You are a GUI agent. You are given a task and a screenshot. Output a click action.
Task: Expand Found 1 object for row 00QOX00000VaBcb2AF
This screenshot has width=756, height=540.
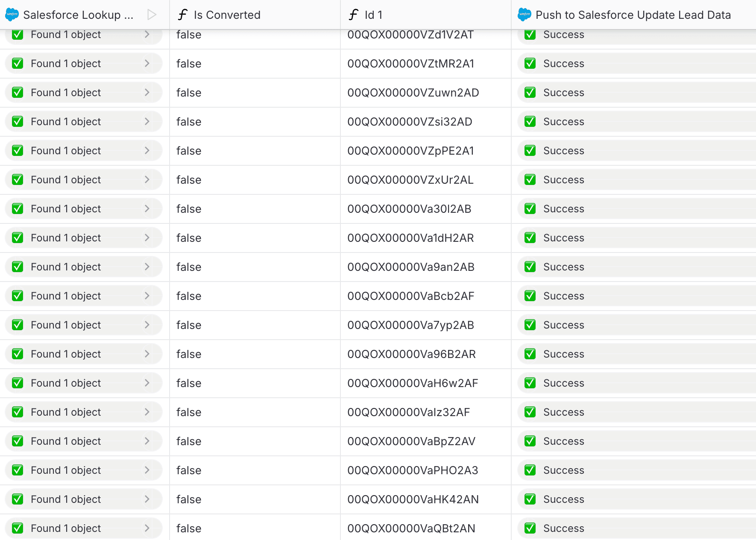pos(147,296)
